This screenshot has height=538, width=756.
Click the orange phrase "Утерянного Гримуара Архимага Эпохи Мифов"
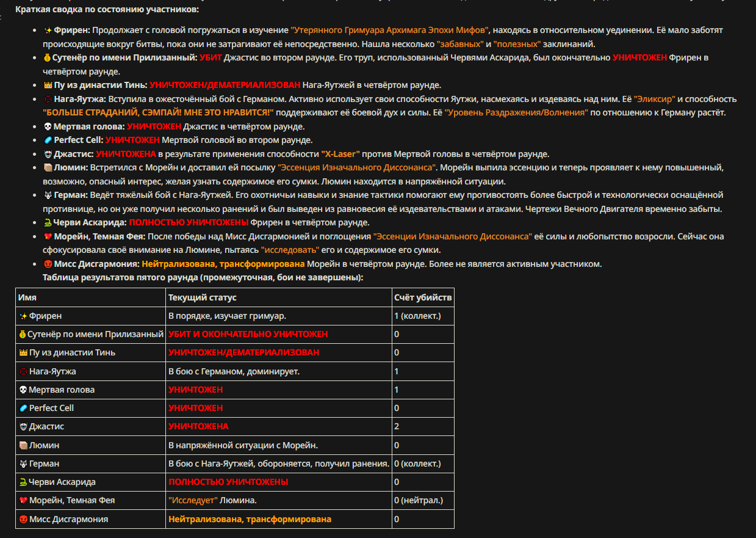tap(390, 30)
